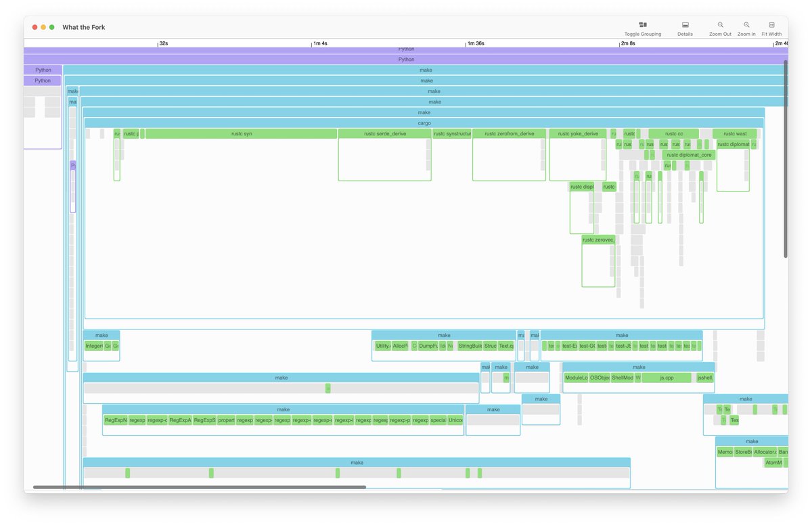The width and height of the screenshot is (812, 525).
Task: Click the Zoom In magnifier icon
Action: click(x=746, y=24)
